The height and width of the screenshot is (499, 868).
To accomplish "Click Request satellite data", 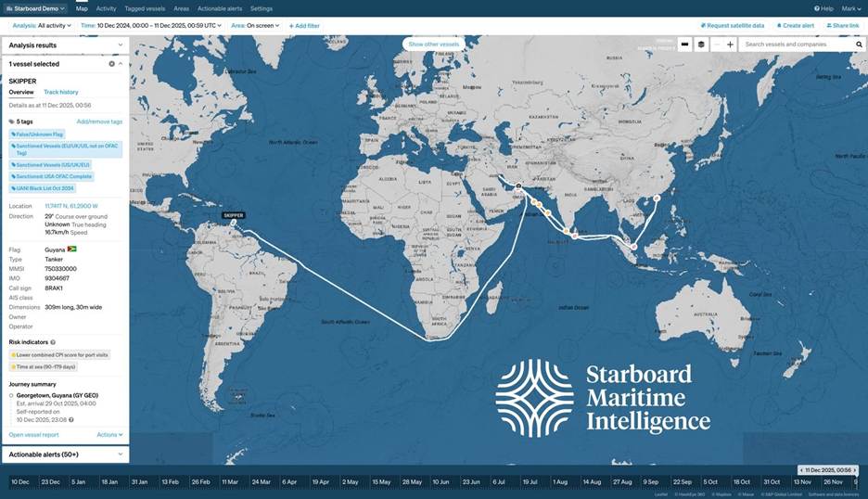I will [732, 25].
